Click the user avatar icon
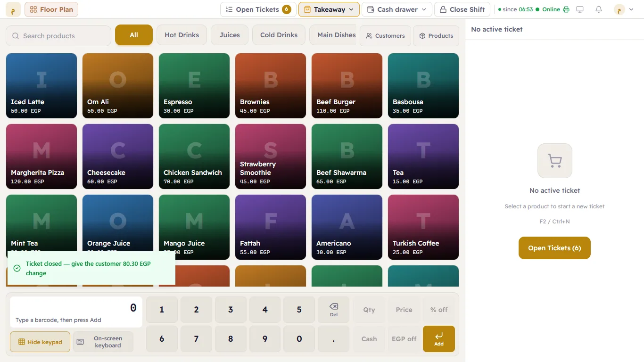 tap(619, 9)
